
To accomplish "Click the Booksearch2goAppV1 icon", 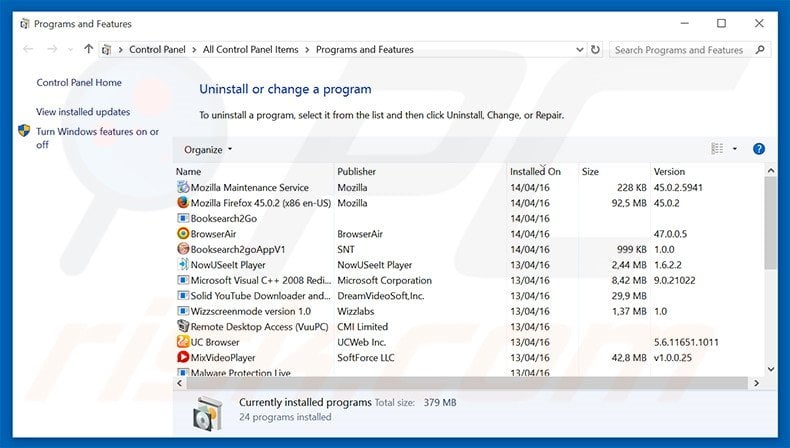I will click(x=183, y=249).
